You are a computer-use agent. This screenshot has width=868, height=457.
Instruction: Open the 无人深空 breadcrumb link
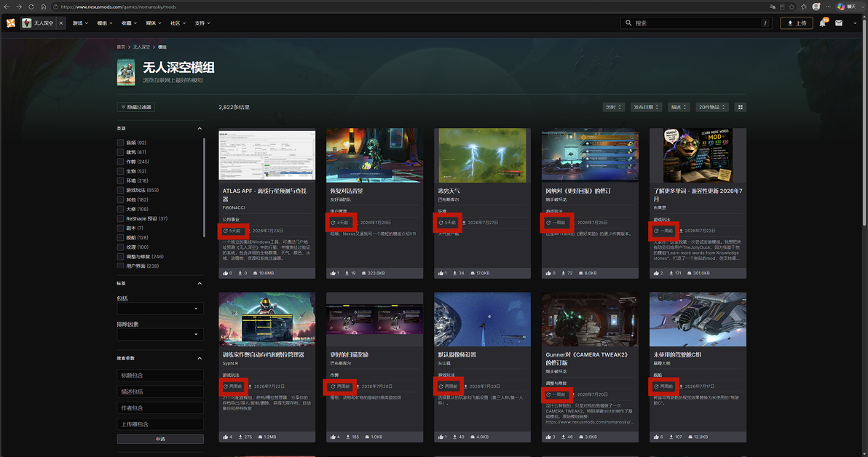141,47
